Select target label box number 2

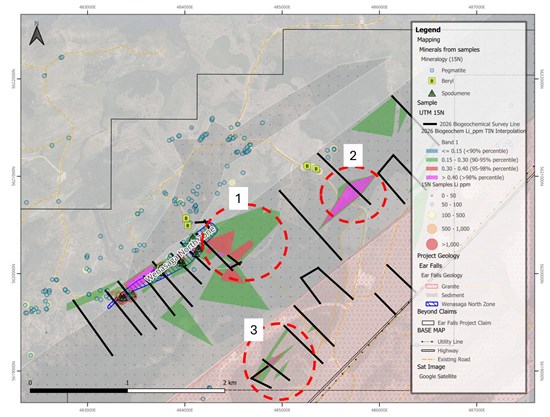click(x=353, y=155)
